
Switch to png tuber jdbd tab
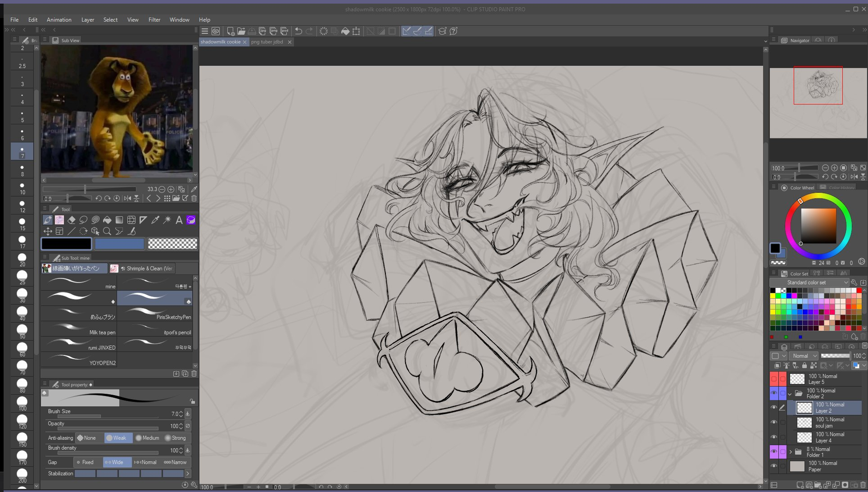[x=267, y=42]
